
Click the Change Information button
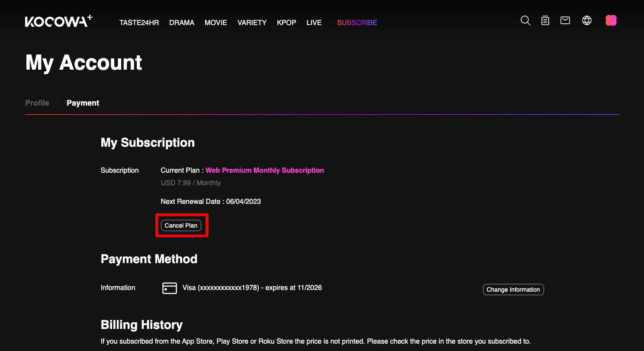(513, 290)
